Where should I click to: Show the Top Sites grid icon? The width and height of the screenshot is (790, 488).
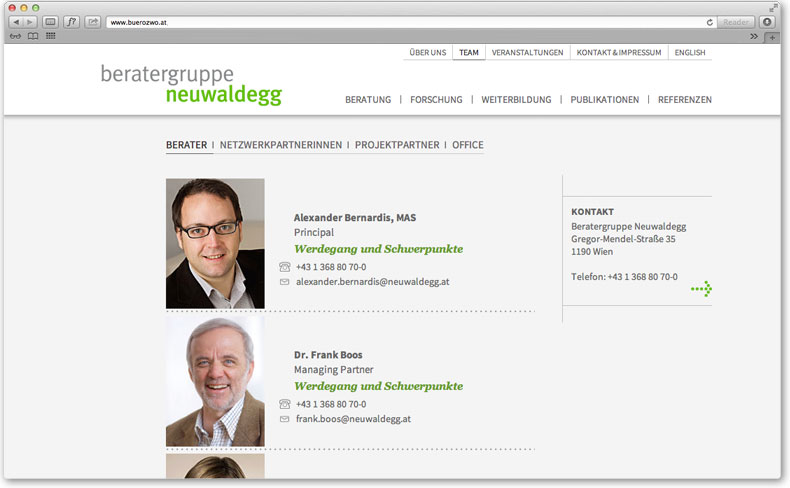pyautogui.click(x=50, y=36)
